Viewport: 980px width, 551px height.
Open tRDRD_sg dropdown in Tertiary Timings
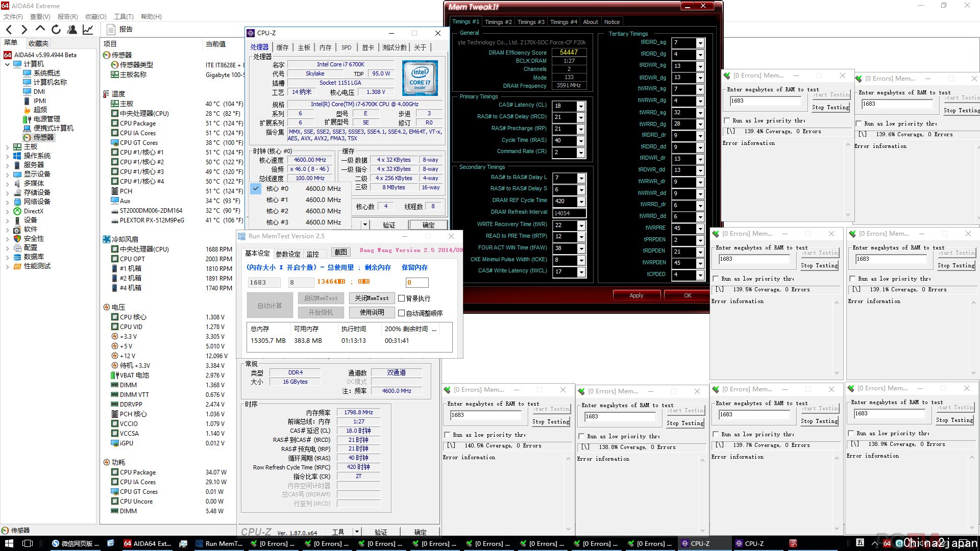click(x=700, y=43)
